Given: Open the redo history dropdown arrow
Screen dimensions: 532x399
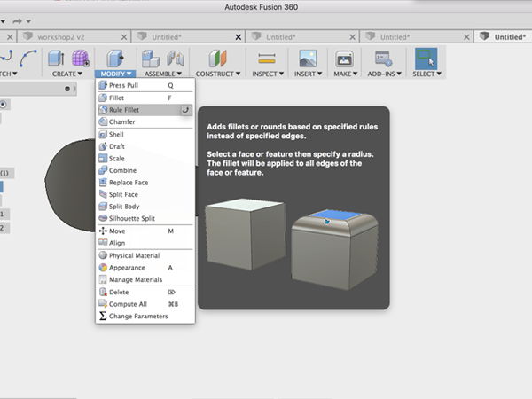Looking at the screenshot, I should click(29, 21).
